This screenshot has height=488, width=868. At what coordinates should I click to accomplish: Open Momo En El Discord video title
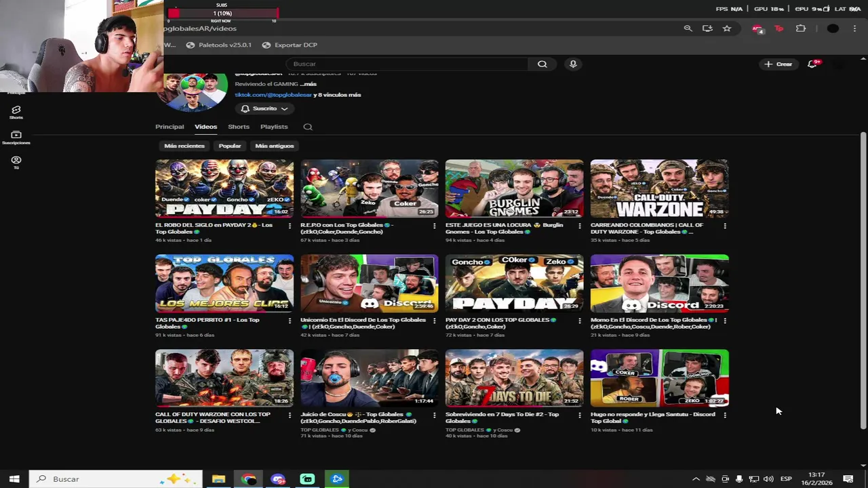(x=653, y=323)
